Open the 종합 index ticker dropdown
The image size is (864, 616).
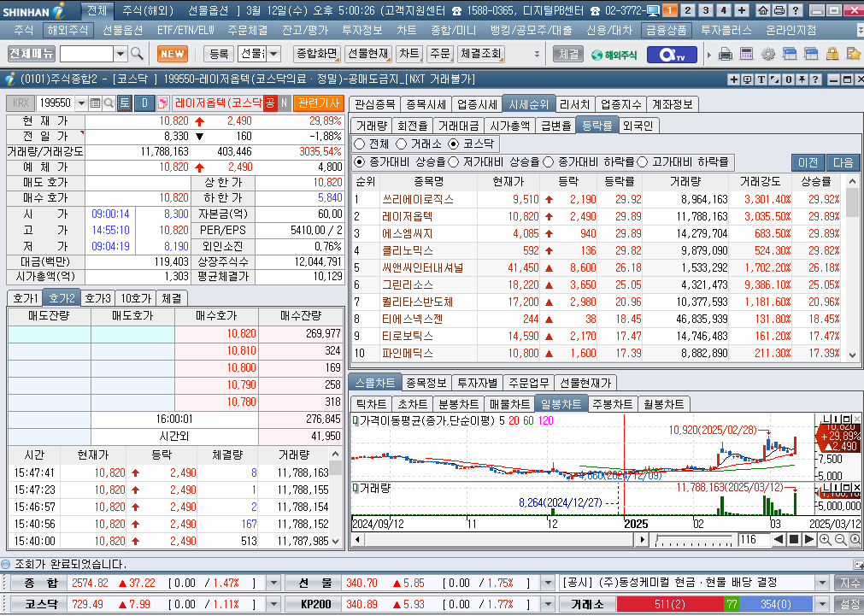click(x=273, y=583)
